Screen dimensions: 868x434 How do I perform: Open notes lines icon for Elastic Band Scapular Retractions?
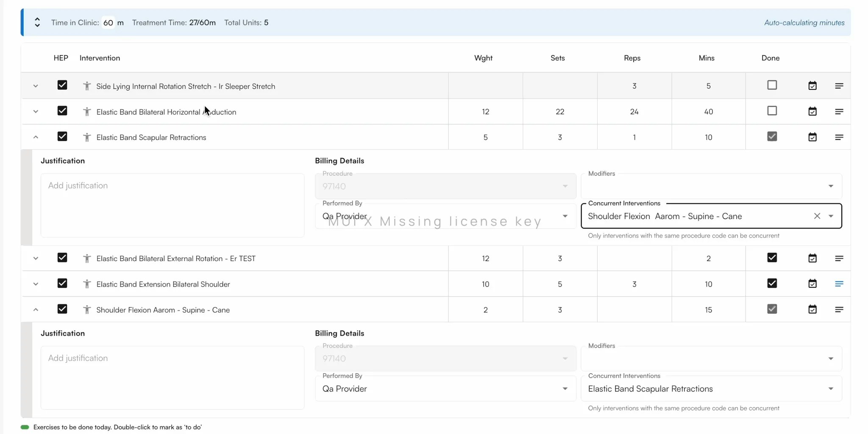coord(839,137)
